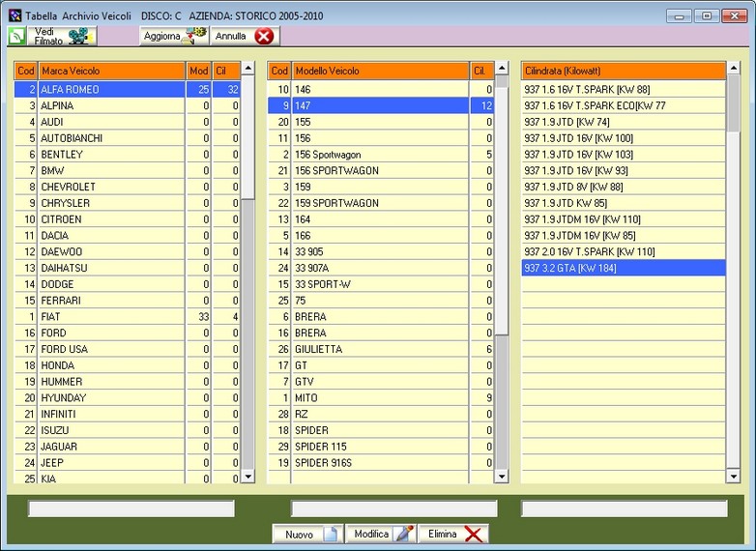This screenshot has width=756, height=551.
Task: Click the Aggiorna update button
Action: coord(175,36)
